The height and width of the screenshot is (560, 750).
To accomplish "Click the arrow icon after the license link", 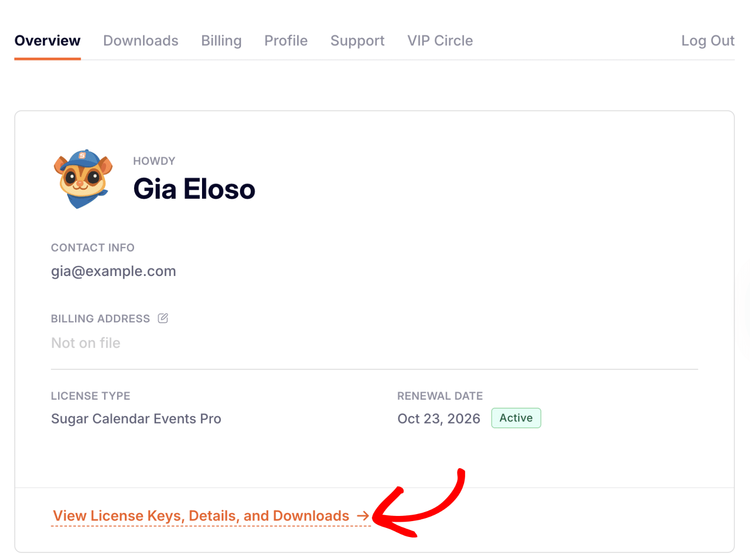I will tap(363, 516).
